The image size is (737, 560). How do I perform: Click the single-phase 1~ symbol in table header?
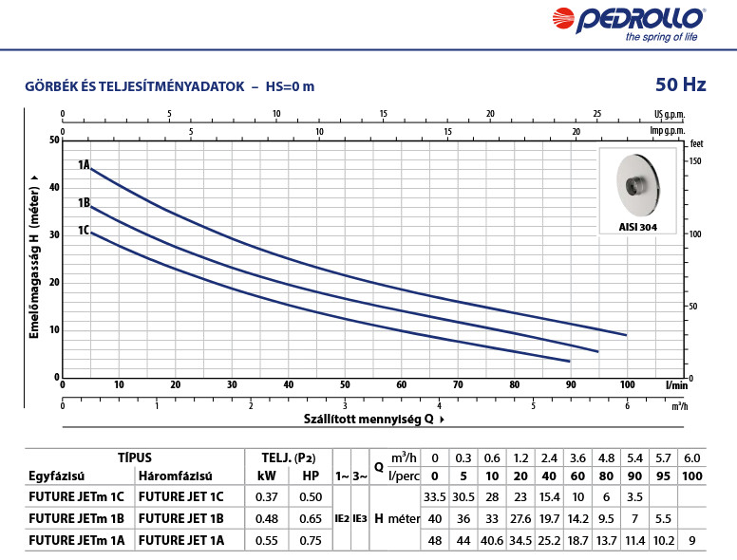click(x=341, y=475)
